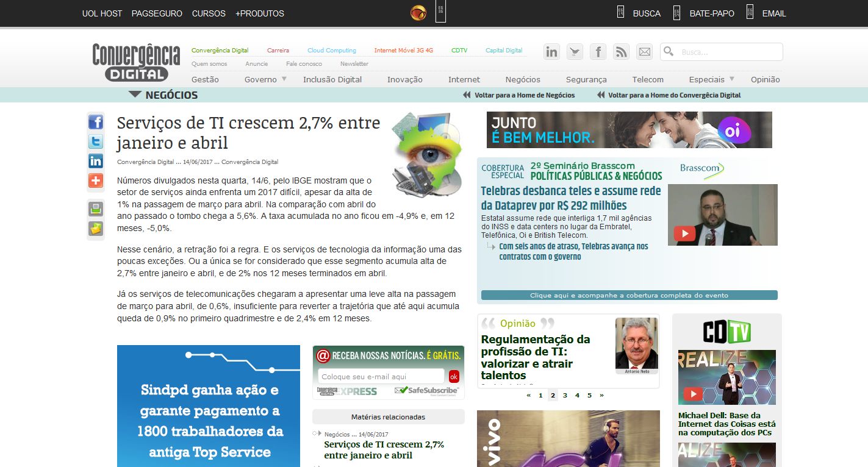Click PAGSEGURO in top bar
This screenshot has height=467, width=868.
[x=157, y=13]
